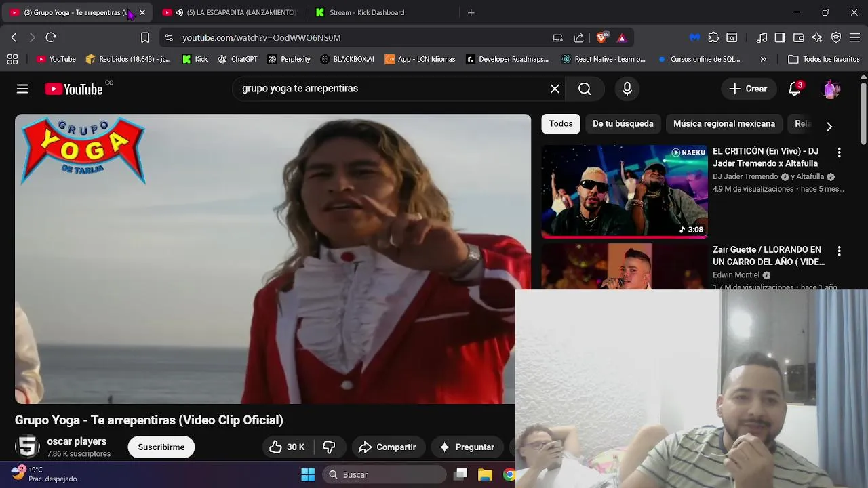Open the ChatGPT bookmark

(237, 59)
